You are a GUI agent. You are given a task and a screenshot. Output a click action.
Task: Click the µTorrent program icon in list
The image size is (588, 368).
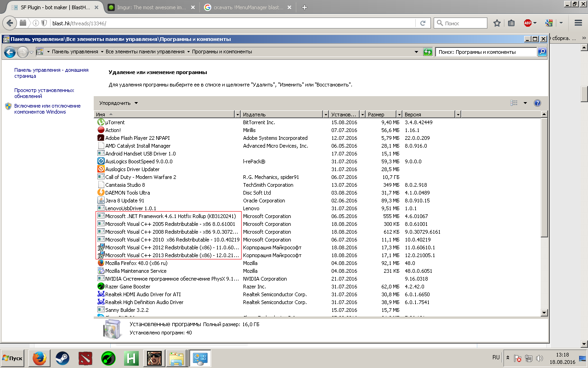(x=101, y=122)
